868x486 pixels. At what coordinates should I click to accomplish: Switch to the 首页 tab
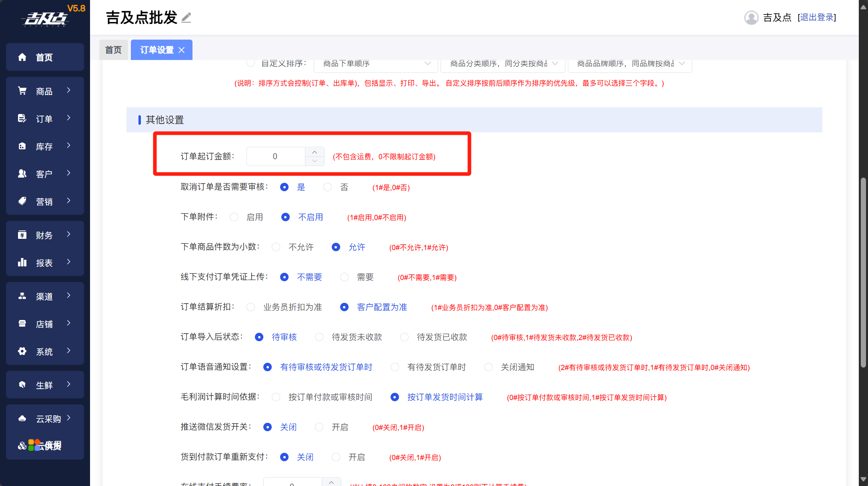[113, 50]
